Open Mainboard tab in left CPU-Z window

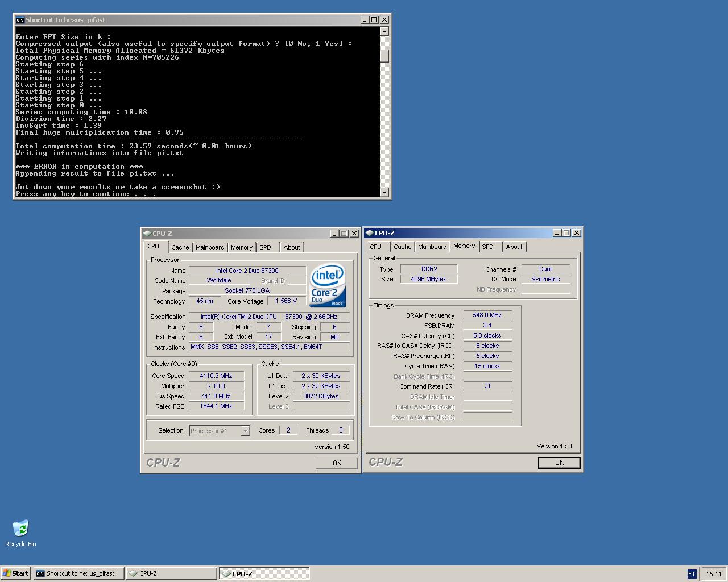click(210, 247)
